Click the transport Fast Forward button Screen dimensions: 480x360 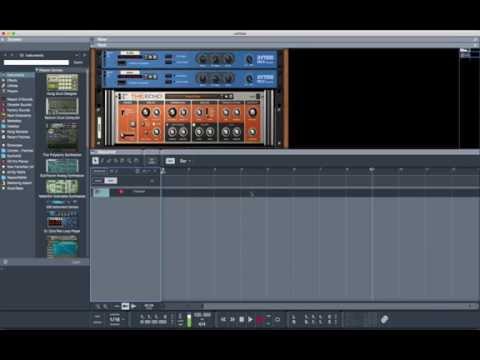coord(232,320)
